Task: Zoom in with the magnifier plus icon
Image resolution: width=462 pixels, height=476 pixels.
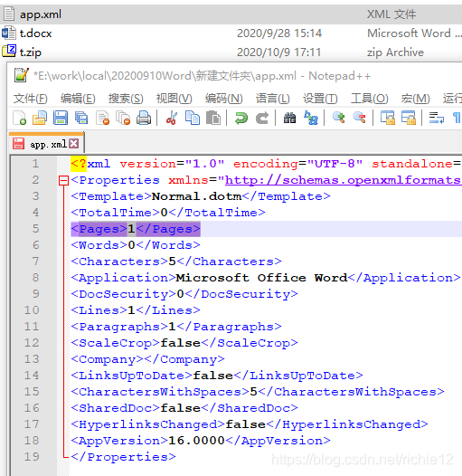Action: [x=338, y=118]
